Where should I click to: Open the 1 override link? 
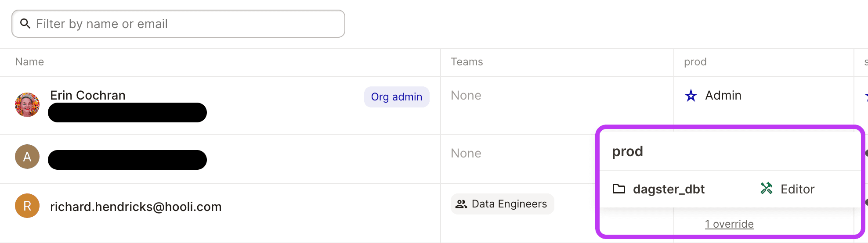pos(729,224)
